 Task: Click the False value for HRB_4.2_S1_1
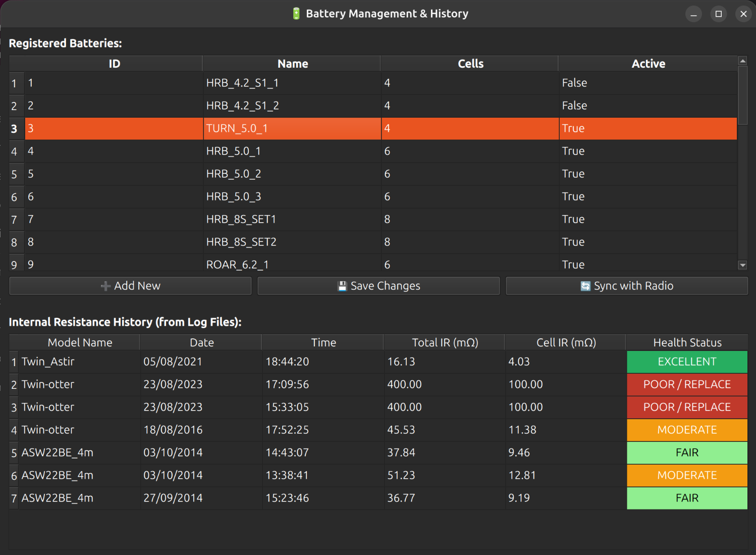tap(648, 83)
